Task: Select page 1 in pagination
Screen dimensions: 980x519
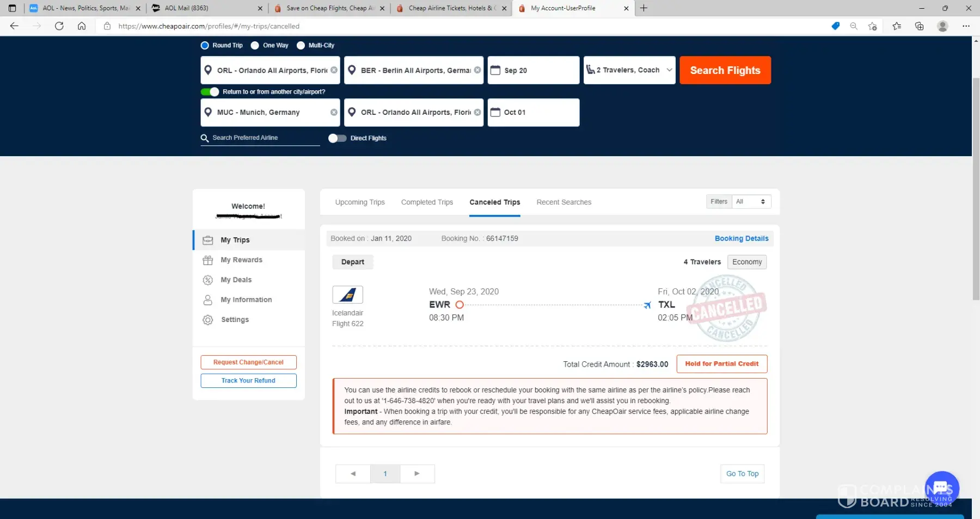Action: coord(385,474)
